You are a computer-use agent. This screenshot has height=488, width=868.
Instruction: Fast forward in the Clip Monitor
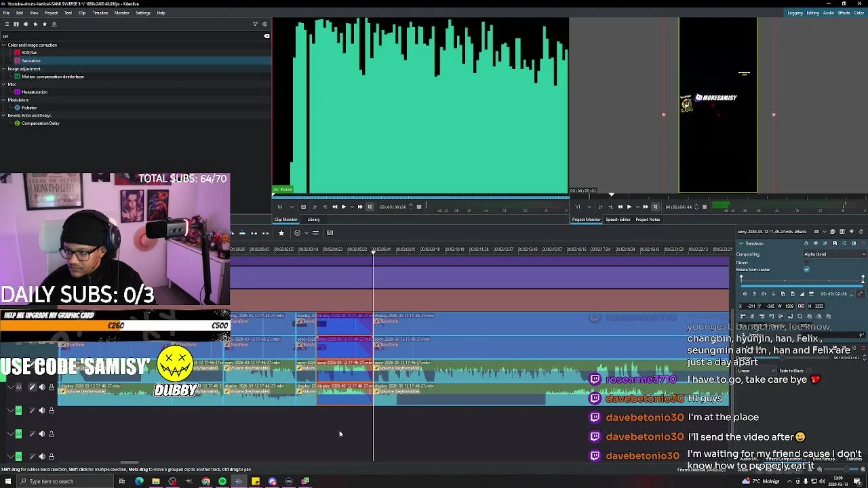[x=360, y=207]
